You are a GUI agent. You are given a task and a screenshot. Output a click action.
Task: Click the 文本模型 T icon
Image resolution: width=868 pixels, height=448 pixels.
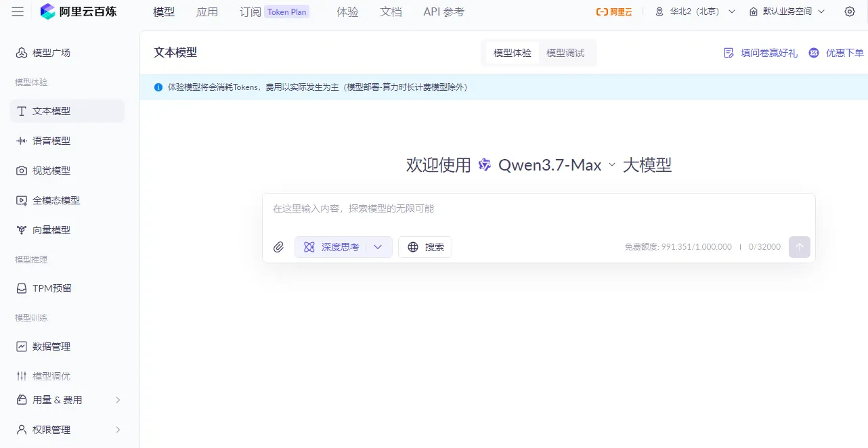click(x=22, y=111)
